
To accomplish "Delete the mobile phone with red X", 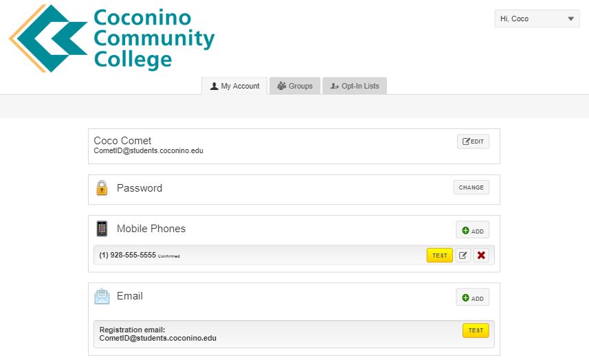I will (x=481, y=255).
